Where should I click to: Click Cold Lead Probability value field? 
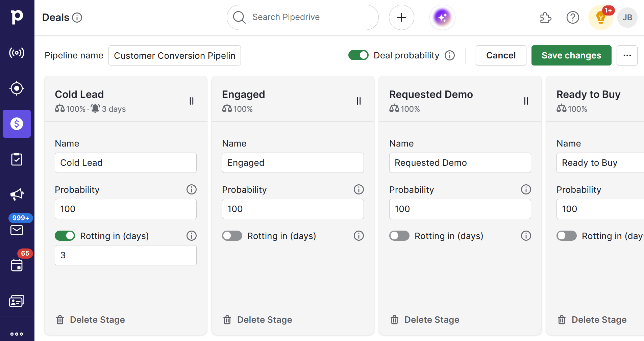(126, 209)
